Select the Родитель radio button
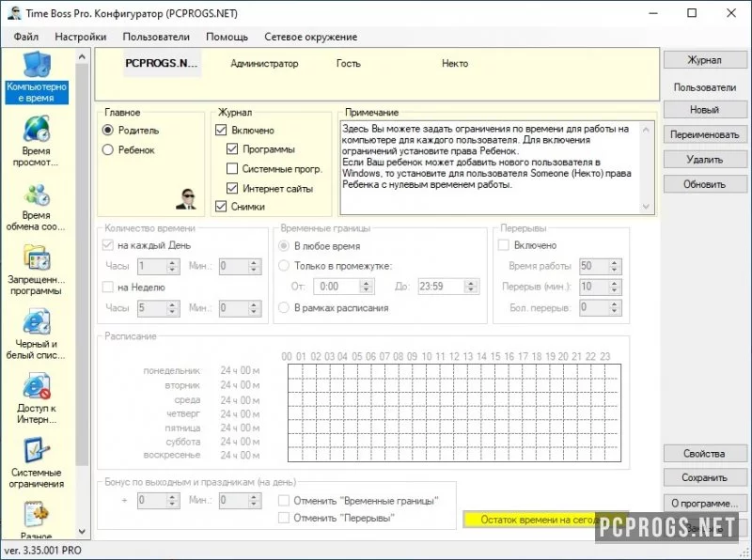The image size is (752, 560). (x=108, y=130)
